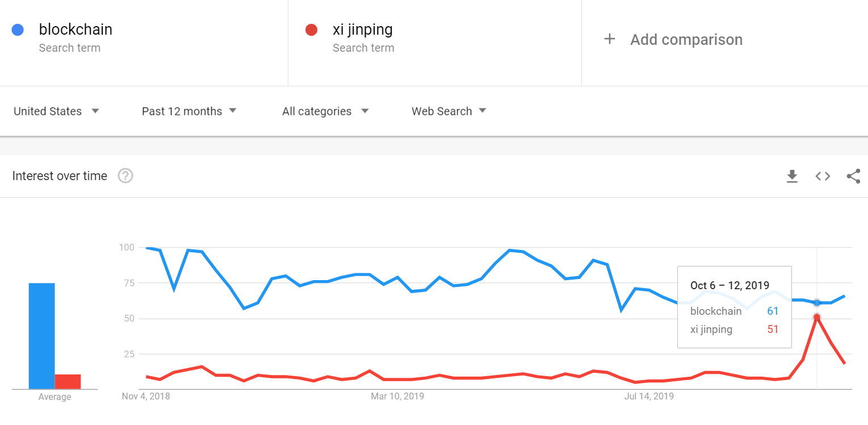868x425 pixels.
Task: Open the United States region dropdown
Action: pos(56,111)
